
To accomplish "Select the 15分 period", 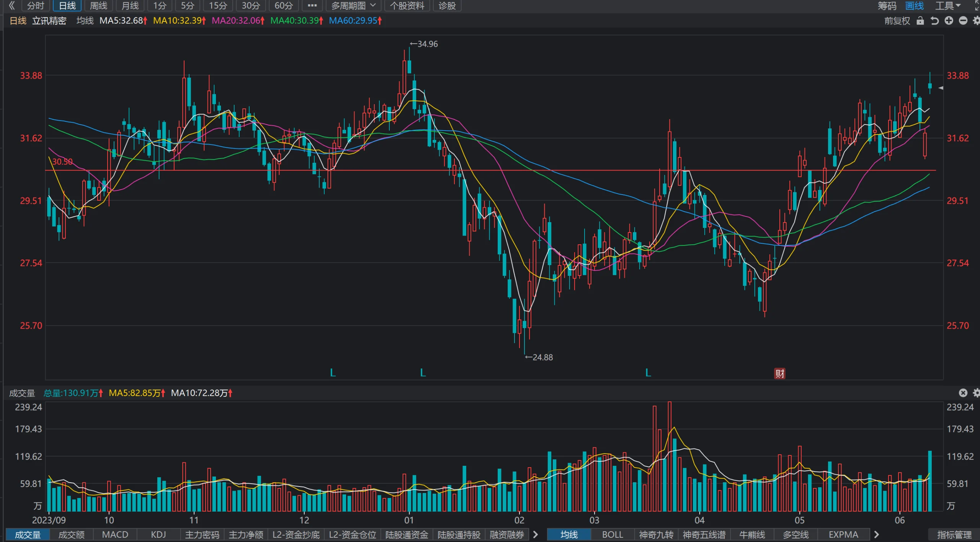I will (218, 5).
